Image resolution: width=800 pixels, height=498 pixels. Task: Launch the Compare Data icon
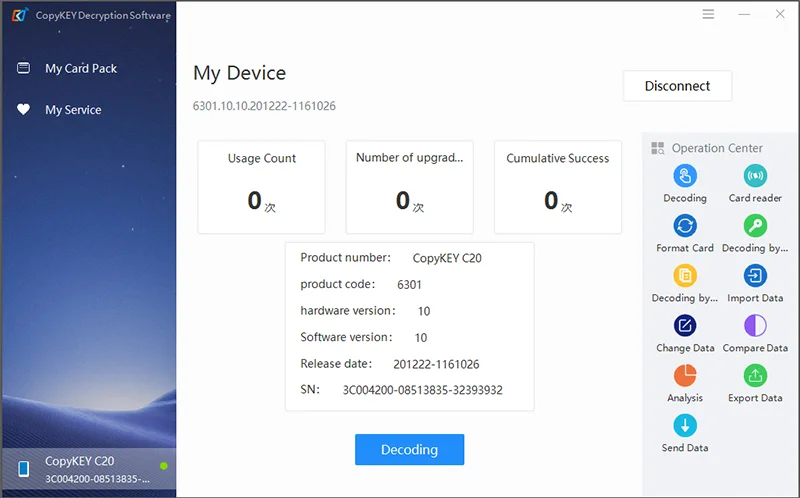(755, 326)
